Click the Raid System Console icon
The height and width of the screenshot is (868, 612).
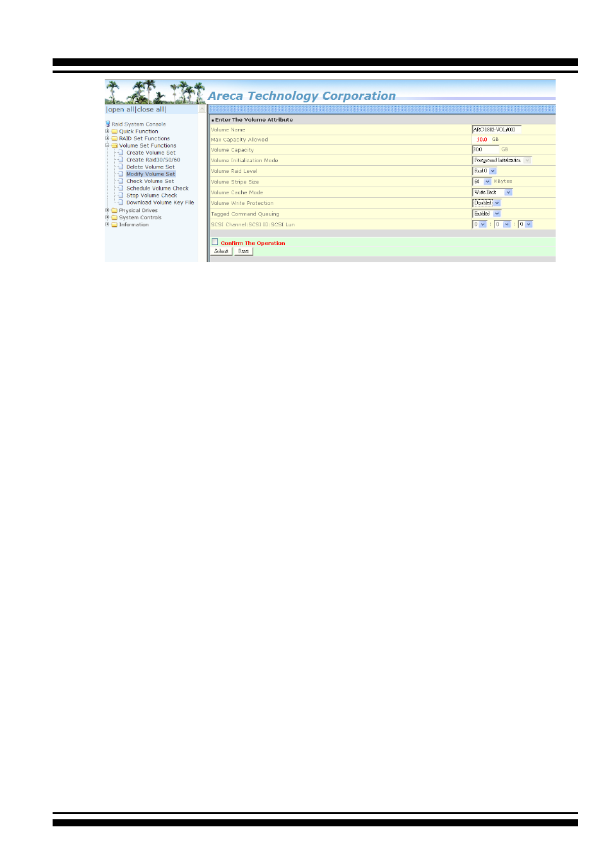[108, 124]
